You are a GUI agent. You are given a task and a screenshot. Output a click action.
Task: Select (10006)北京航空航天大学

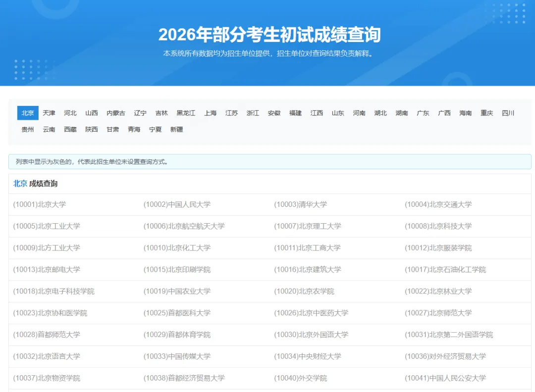pos(184,226)
